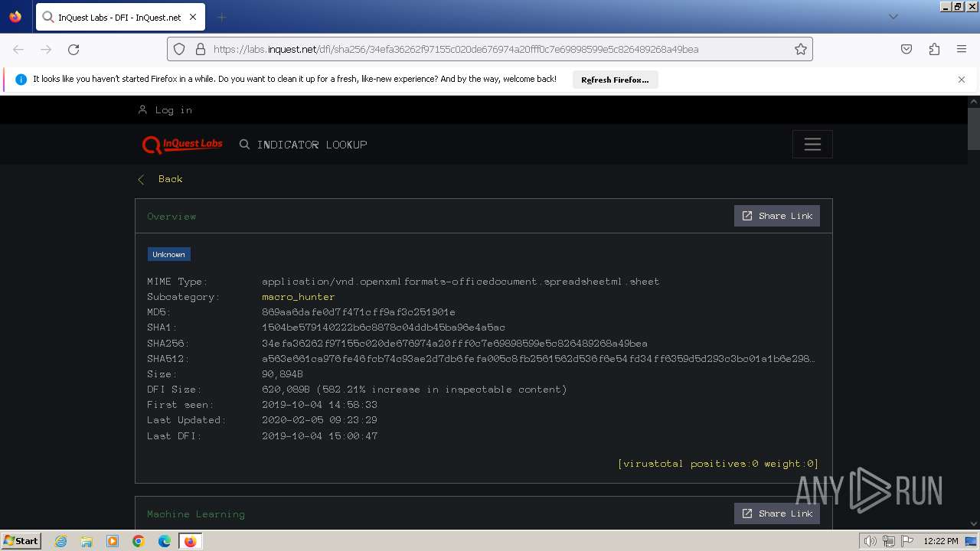Click the Firefox logo icon in title bar

coord(15,17)
